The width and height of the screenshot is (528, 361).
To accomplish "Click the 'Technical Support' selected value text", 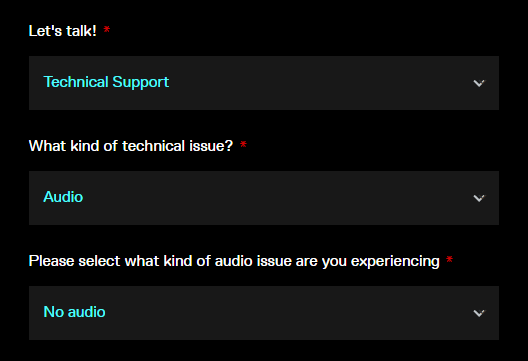I will coord(106,82).
